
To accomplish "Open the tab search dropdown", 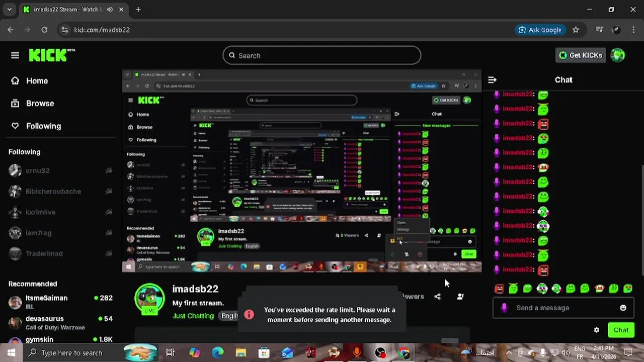I will (9, 9).
